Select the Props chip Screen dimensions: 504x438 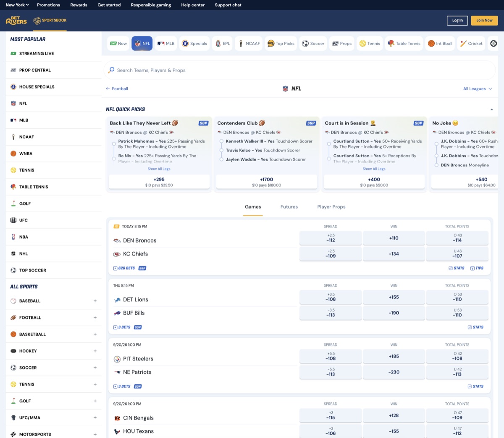pos(342,43)
